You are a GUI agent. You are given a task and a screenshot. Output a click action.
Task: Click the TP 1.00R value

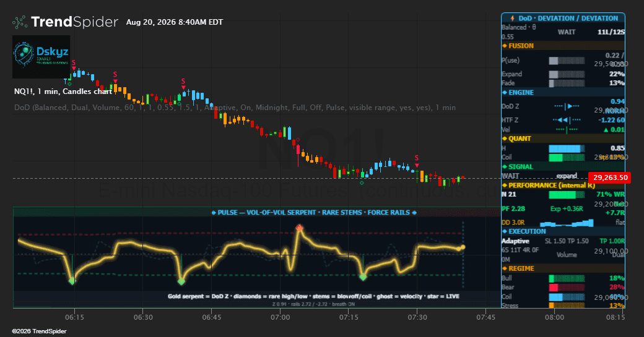pos(612,241)
